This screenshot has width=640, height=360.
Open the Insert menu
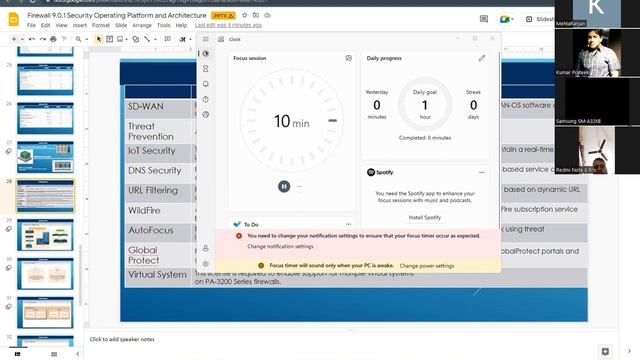click(80, 25)
